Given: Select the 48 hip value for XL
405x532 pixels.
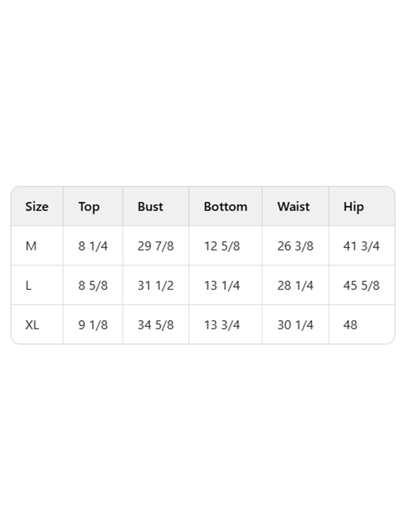Looking at the screenshot, I should (x=350, y=325).
